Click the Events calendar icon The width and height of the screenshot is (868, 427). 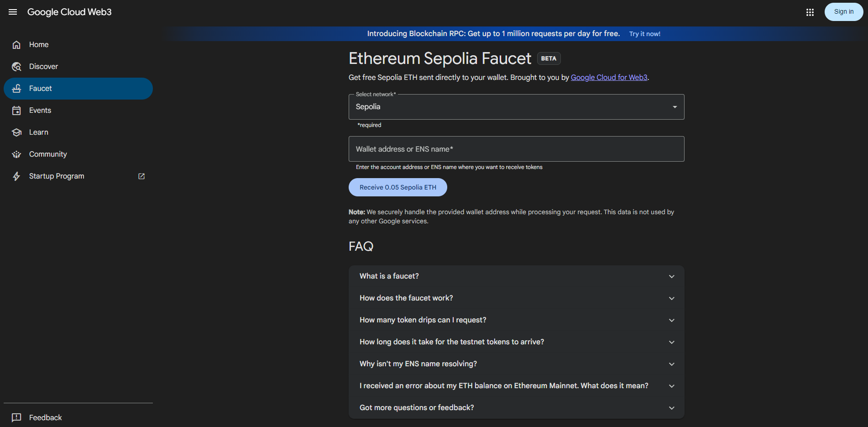tap(16, 111)
